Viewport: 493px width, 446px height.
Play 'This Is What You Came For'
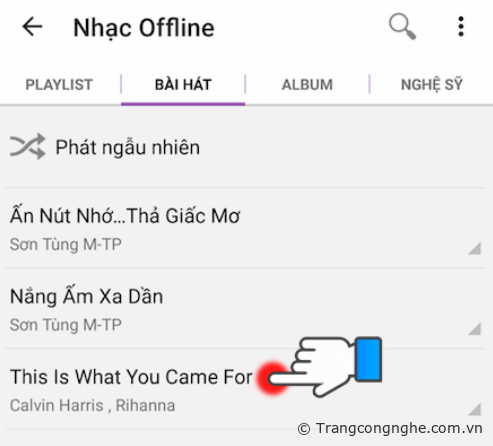(x=246, y=389)
